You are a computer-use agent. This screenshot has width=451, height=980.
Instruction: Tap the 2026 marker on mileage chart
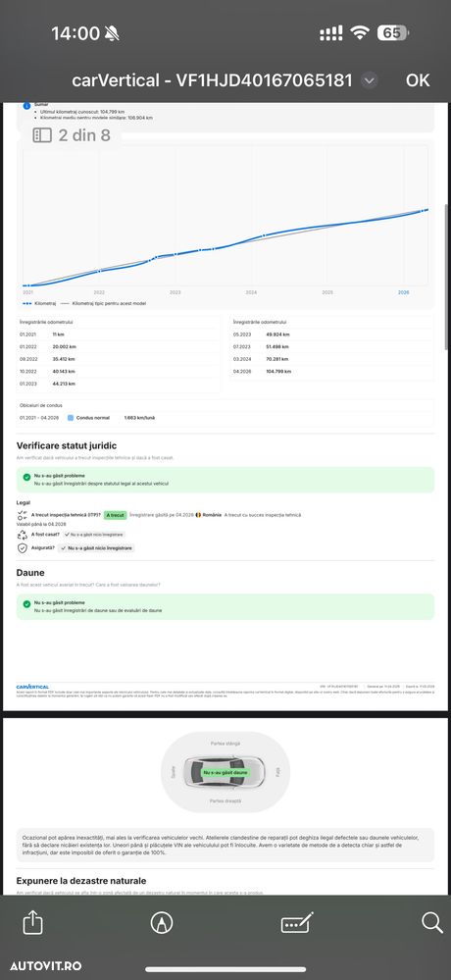[x=404, y=292]
